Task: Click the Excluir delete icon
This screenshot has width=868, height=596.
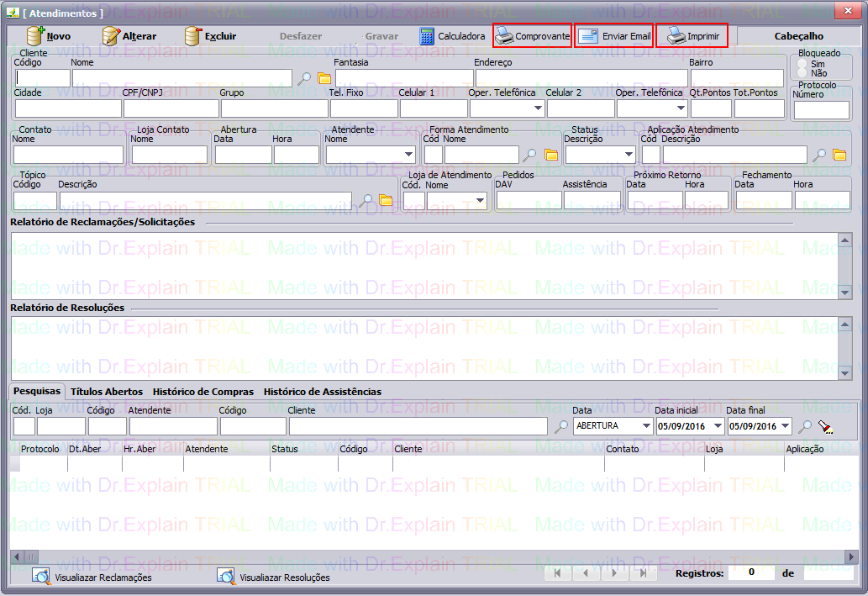Action: pyautogui.click(x=193, y=36)
